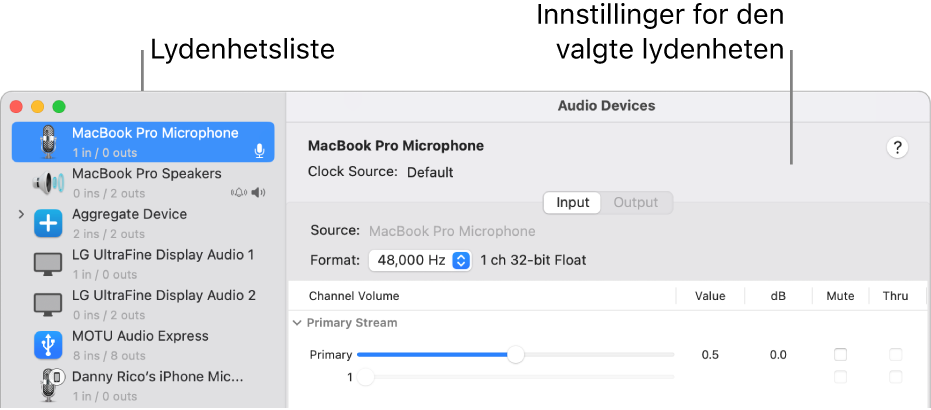Switch to the Input tab
The height and width of the screenshot is (410, 931).
point(572,202)
